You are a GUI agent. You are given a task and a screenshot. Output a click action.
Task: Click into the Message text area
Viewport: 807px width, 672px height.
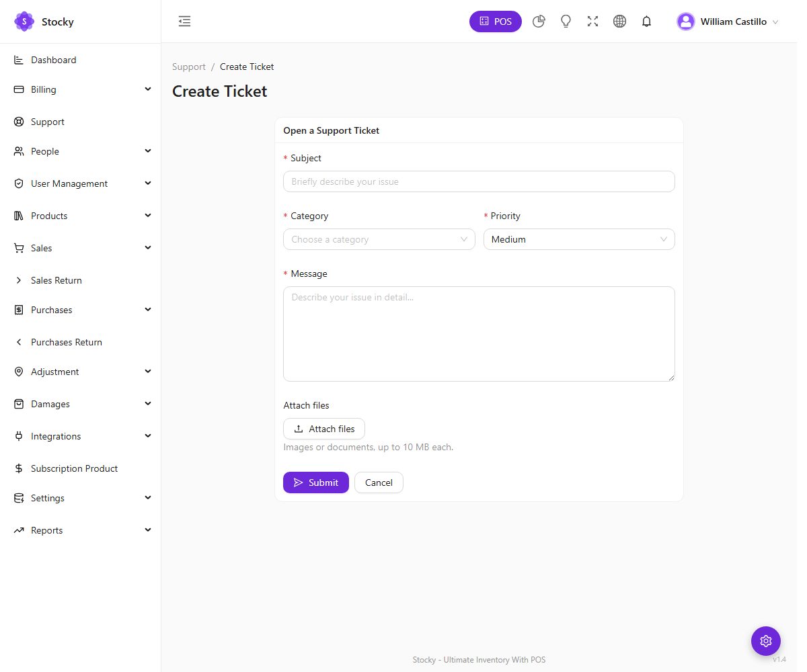click(479, 334)
